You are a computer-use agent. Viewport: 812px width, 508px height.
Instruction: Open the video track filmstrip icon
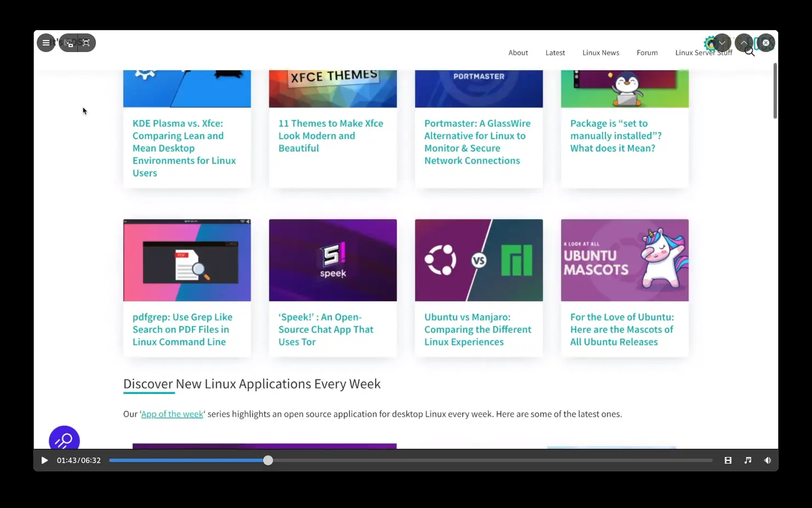pos(728,460)
